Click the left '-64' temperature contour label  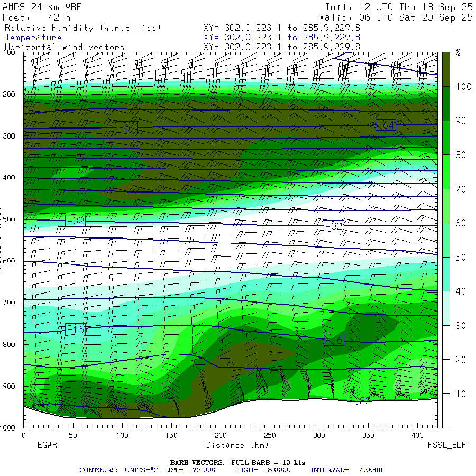[x=127, y=127]
